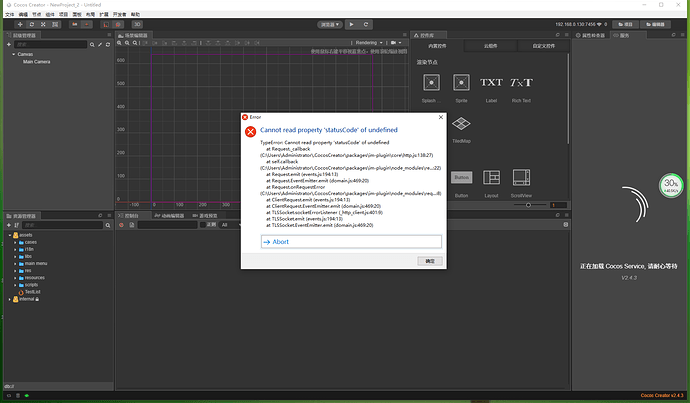This screenshot has width=690, height=403.
Task: Click the scene zoom in magnifier
Action: (x=119, y=43)
